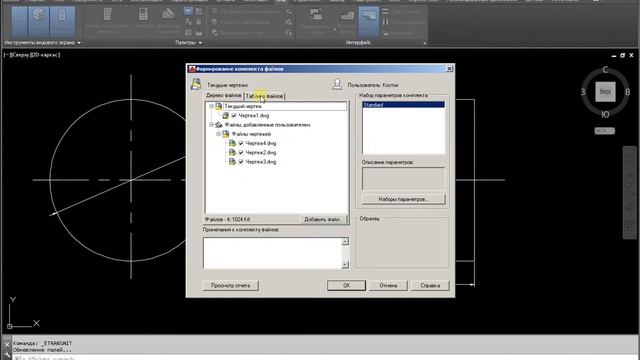
Task: Click the Tile Vertically icon in ribbon
Action: pos(385,22)
